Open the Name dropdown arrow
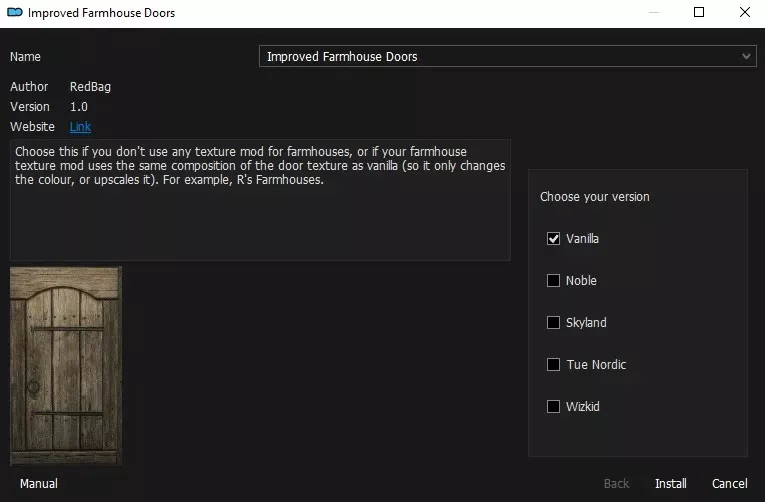Viewport: 765px width, 502px height. 746,56
